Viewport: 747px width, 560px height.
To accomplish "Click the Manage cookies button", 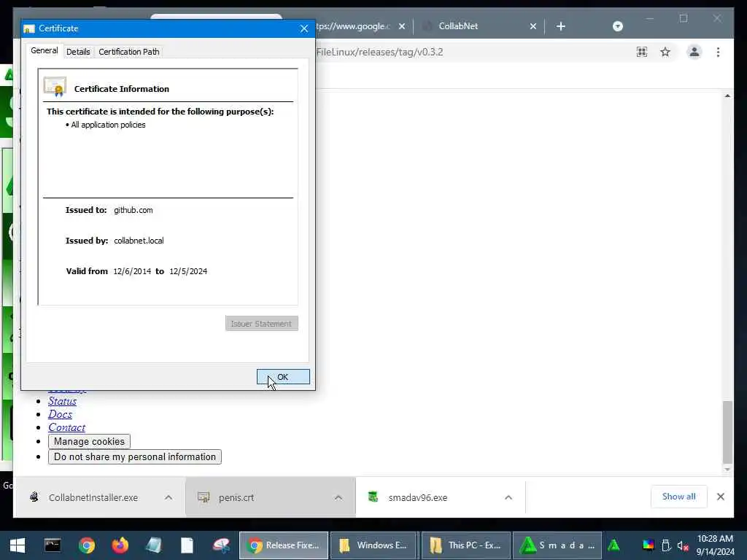I will coord(89,441).
